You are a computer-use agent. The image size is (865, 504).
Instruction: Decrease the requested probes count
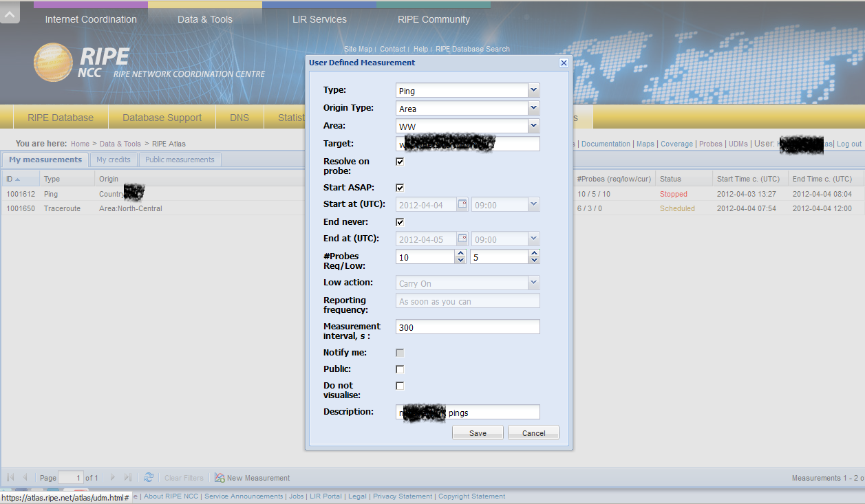(460, 260)
